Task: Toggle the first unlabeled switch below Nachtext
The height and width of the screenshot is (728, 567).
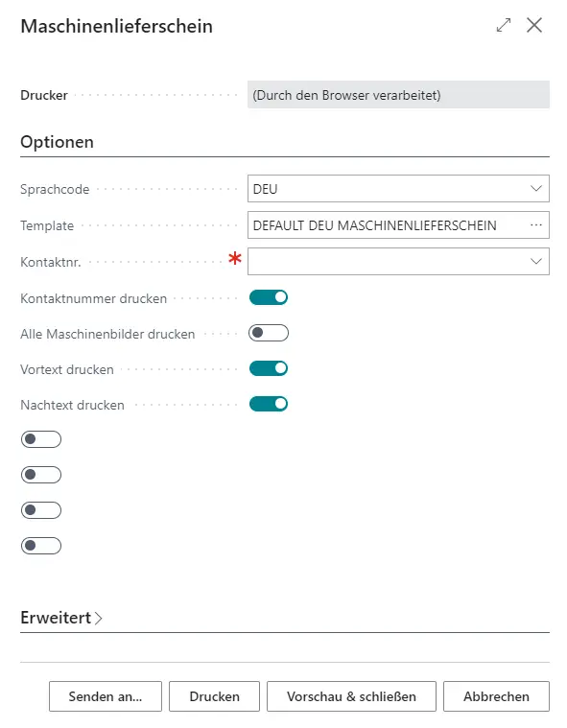Action: pyautogui.click(x=41, y=439)
